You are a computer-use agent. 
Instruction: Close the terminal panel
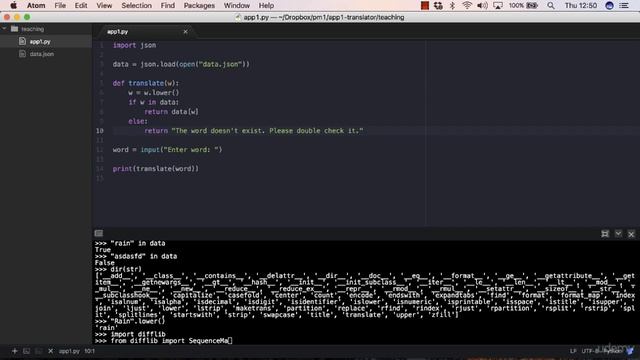(631, 234)
